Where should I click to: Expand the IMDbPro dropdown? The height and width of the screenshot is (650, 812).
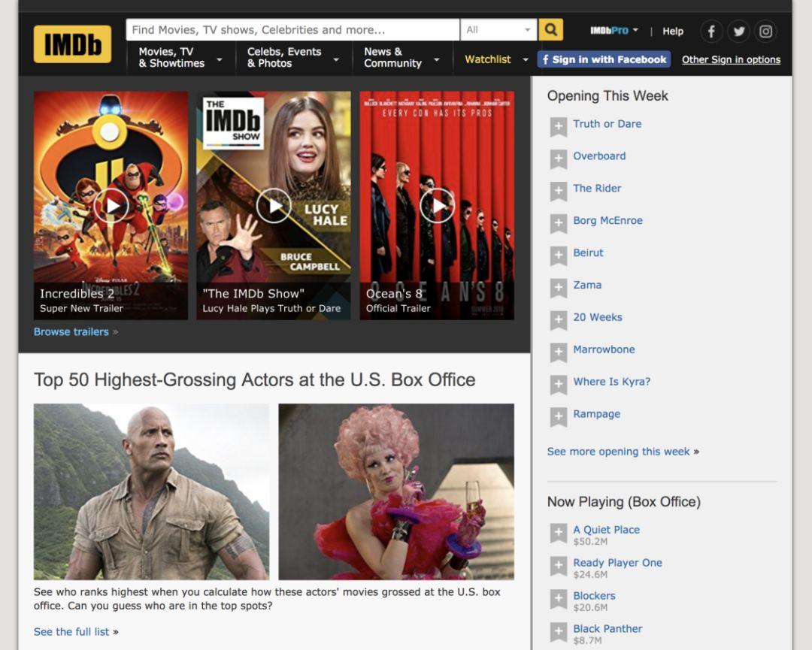point(614,31)
